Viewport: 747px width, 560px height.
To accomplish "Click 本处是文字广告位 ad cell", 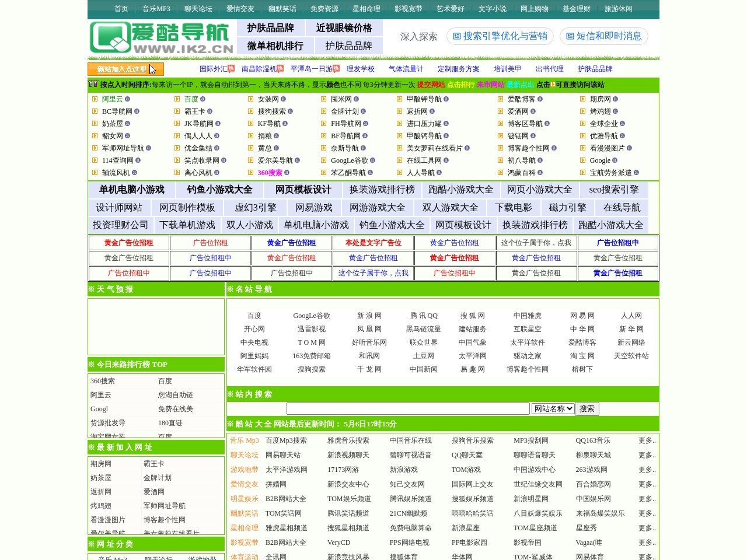I will [x=373, y=243].
